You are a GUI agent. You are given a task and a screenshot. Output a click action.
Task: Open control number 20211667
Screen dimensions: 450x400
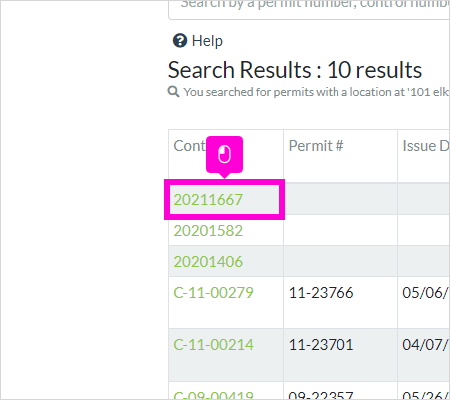click(x=208, y=200)
